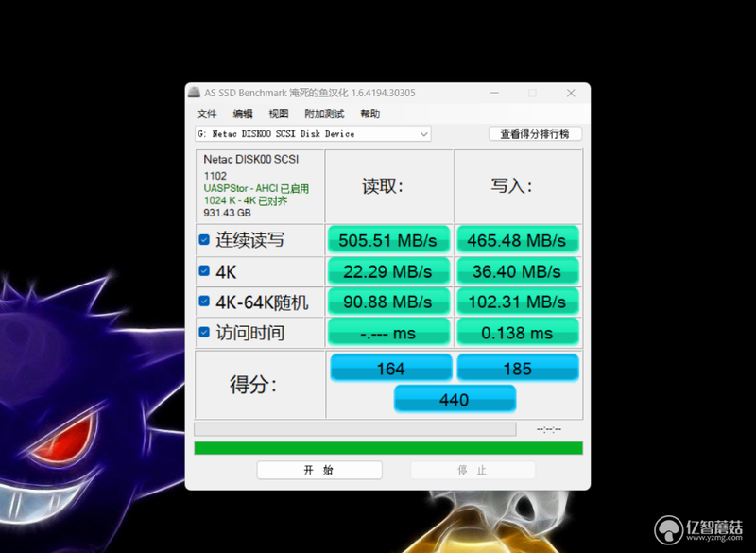
Task: Minimize the AS SSD Benchmark window
Action: point(494,93)
